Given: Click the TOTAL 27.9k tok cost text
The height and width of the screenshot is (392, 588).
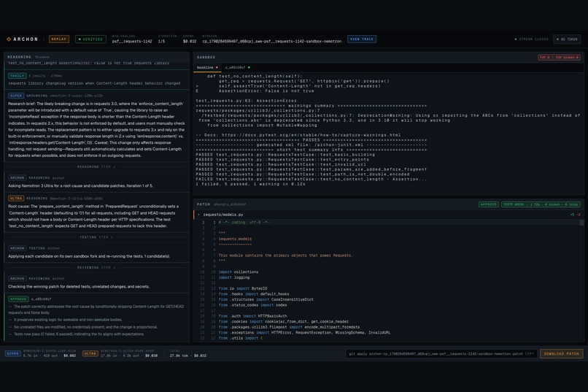Looking at the screenshot, I should (x=188, y=356).
